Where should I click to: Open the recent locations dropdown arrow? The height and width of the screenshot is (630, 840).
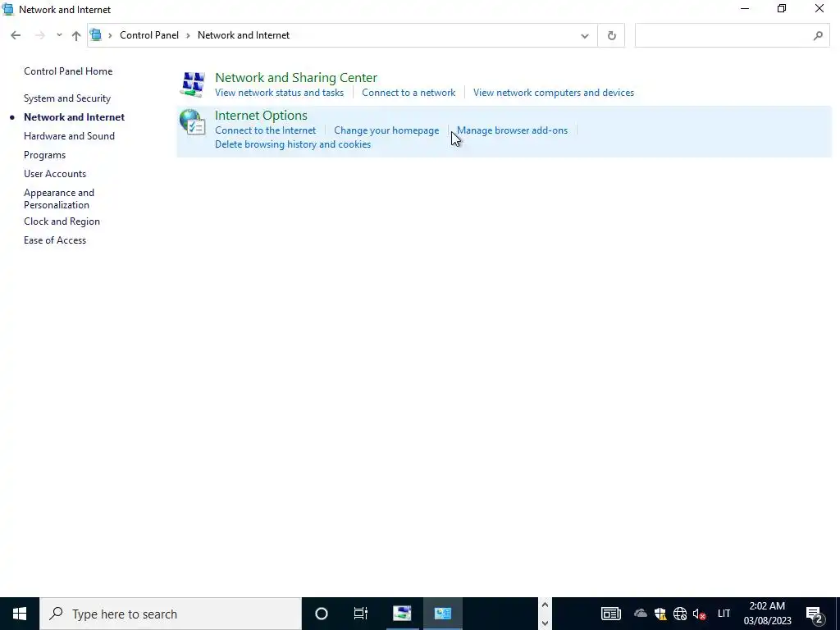[x=59, y=35]
